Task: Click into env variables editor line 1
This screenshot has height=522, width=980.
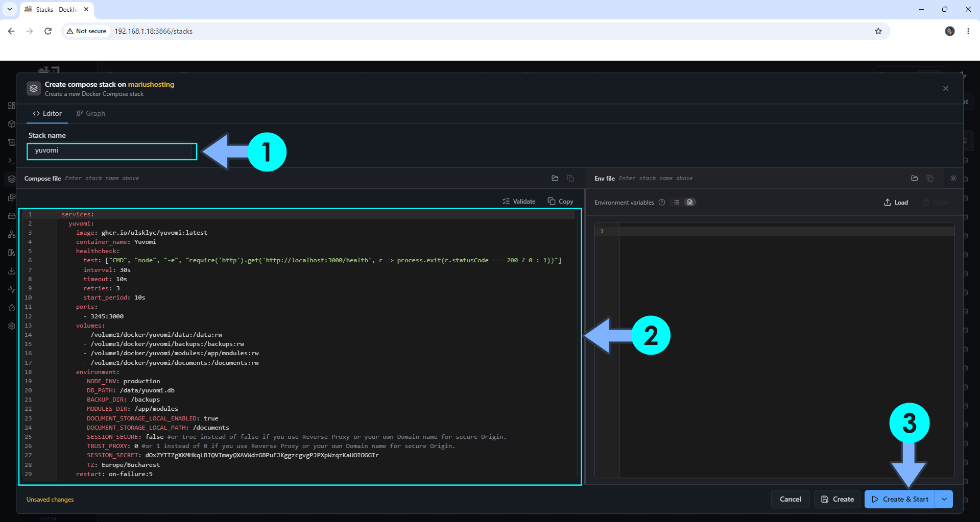Action: 786,231
